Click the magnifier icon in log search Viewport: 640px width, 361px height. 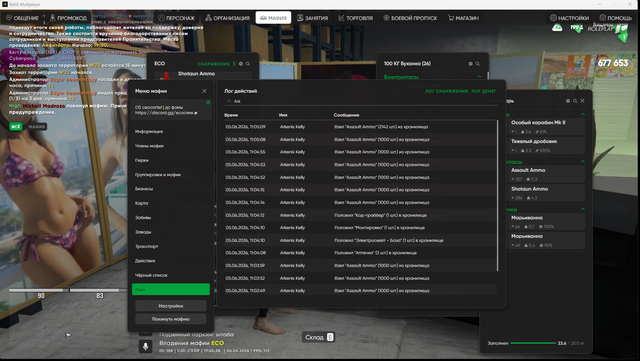point(229,101)
